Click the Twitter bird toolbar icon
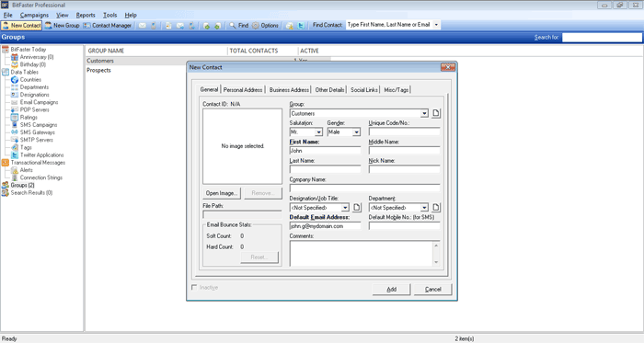The image size is (644, 343). [x=301, y=26]
